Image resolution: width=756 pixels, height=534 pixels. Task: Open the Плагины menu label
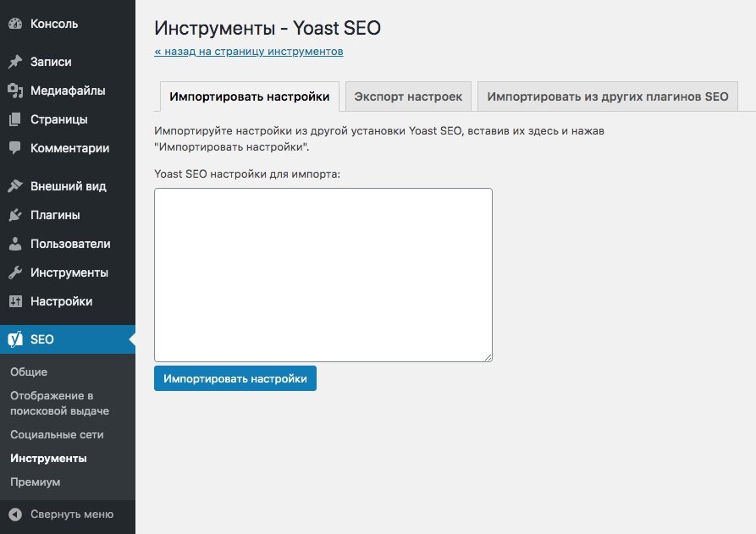tap(55, 215)
